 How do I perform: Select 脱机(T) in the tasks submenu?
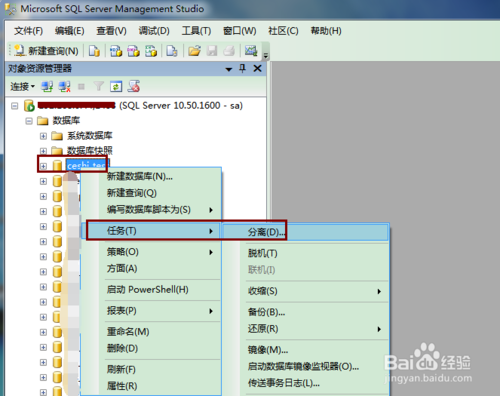click(305, 253)
